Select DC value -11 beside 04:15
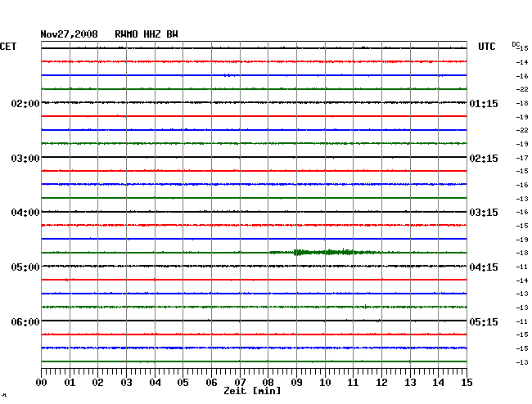Viewport: 532px width, 404px height. [522, 267]
